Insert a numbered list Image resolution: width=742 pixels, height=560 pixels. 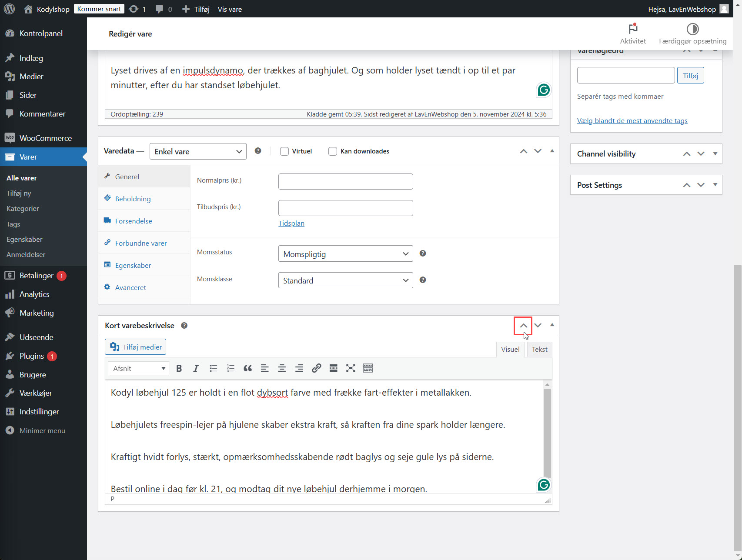(x=231, y=368)
